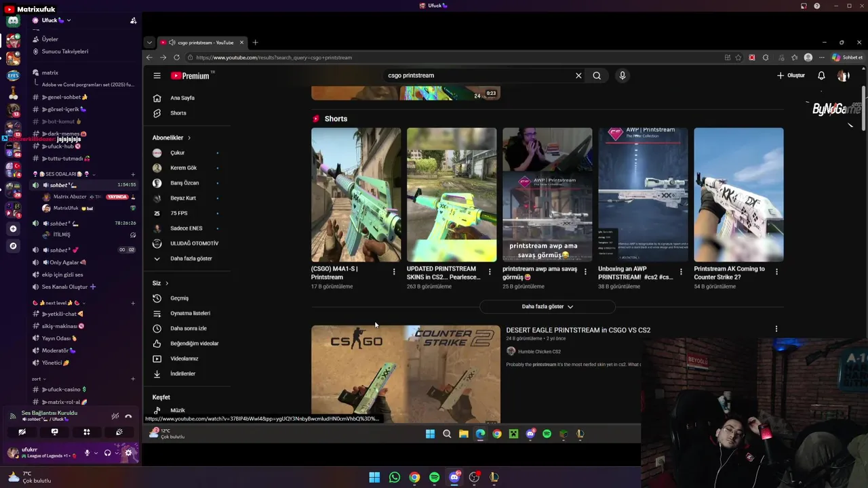Mute the Discord microphone
Viewport: 868px width, 488px height.
87,453
